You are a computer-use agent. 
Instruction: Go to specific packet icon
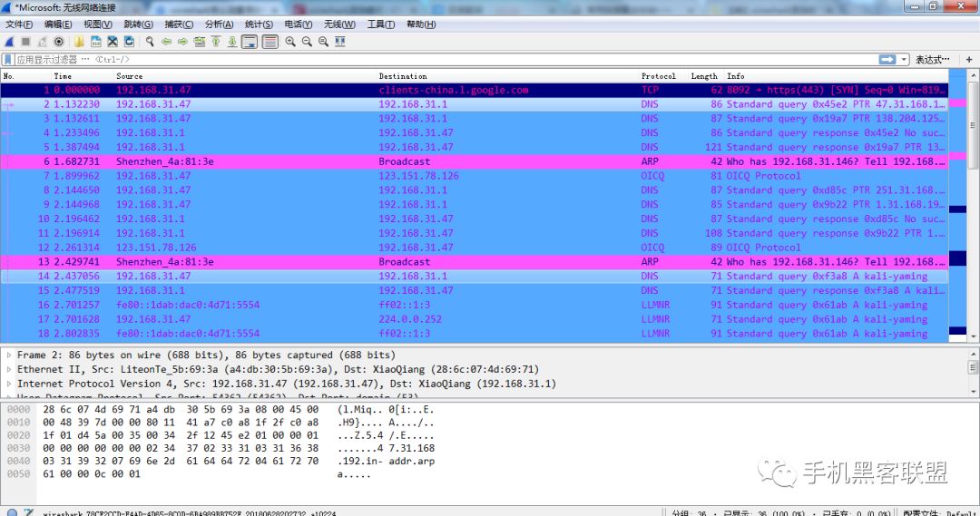click(200, 42)
